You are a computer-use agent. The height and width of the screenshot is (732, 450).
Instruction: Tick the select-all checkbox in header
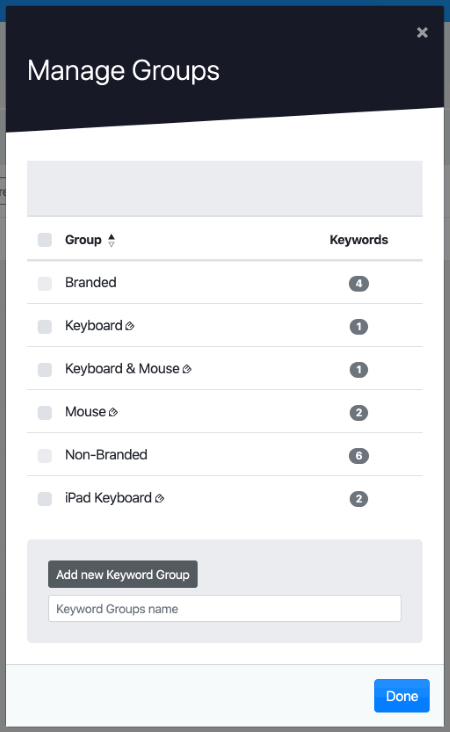(x=45, y=240)
